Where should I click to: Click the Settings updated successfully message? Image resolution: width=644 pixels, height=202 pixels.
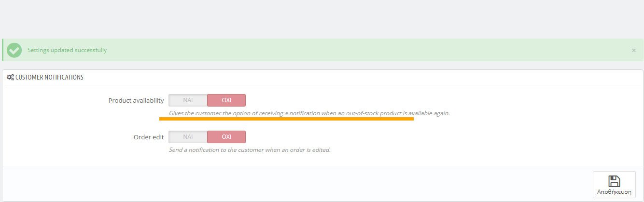click(67, 50)
